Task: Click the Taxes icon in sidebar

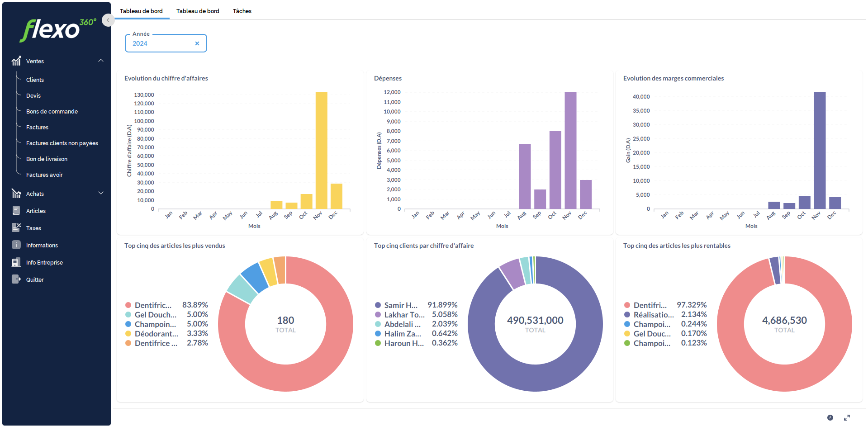Action: coord(16,228)
